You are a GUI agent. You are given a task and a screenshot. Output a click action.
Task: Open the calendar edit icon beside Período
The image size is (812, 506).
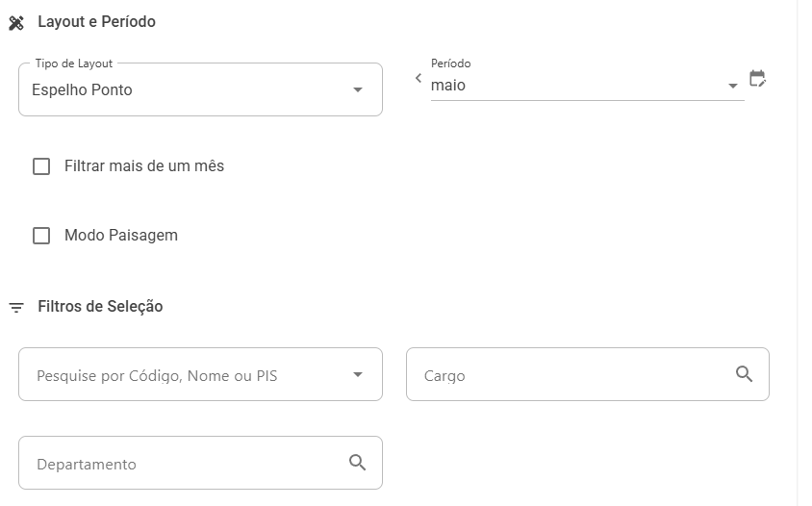[x=757, y=79]
